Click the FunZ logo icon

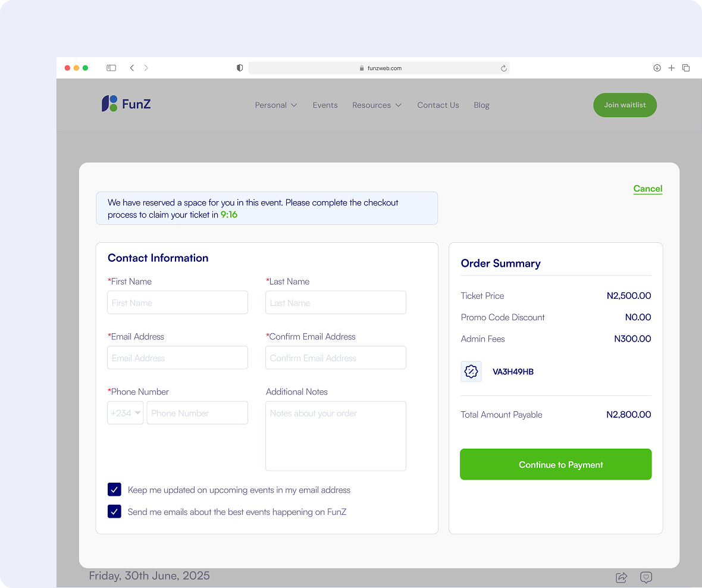coord(109,104)
